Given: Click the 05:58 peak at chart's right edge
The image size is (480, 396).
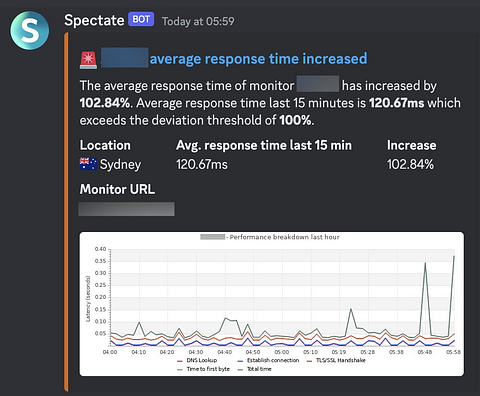Looking at the screenshot, I should click(x=454, y=257).
